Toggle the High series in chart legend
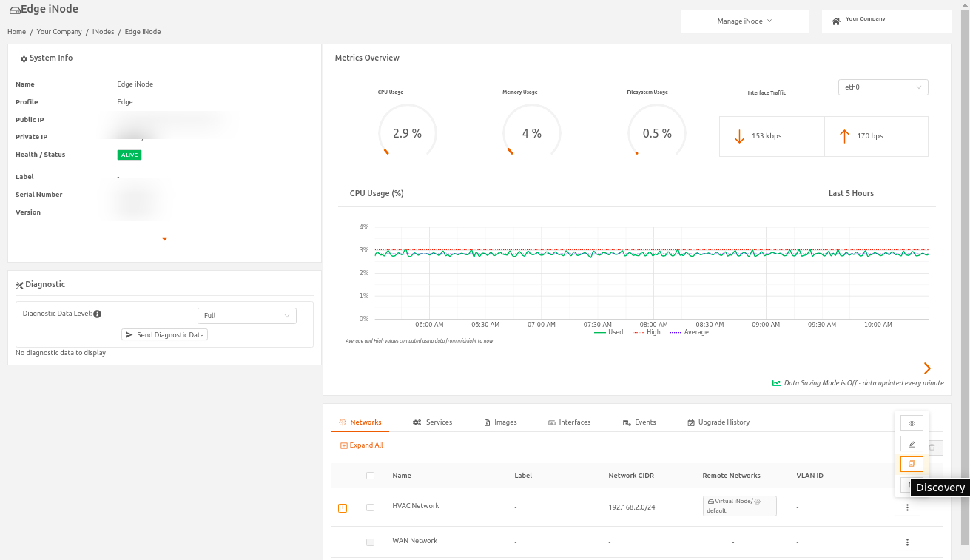 pyautogui.click(x=646, y=333)
